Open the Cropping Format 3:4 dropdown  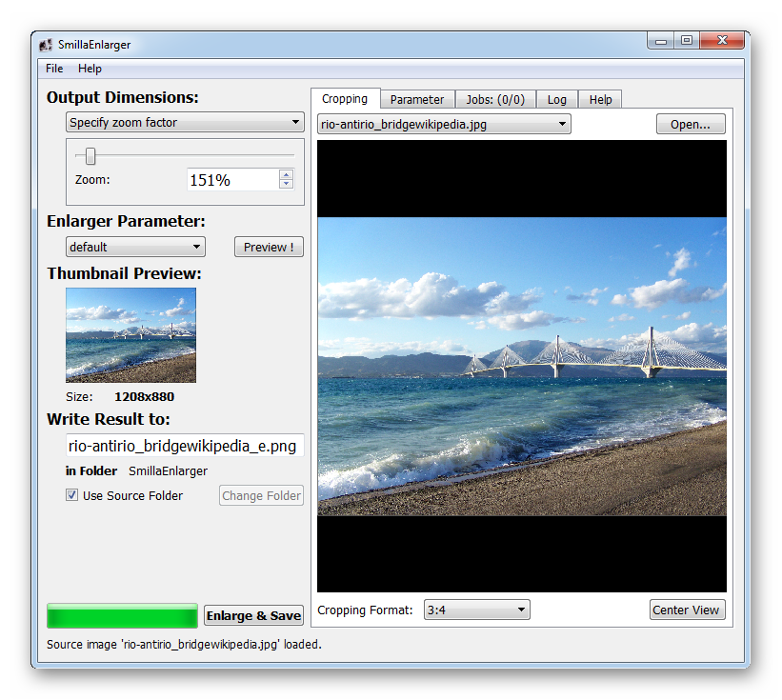[476, 610]
